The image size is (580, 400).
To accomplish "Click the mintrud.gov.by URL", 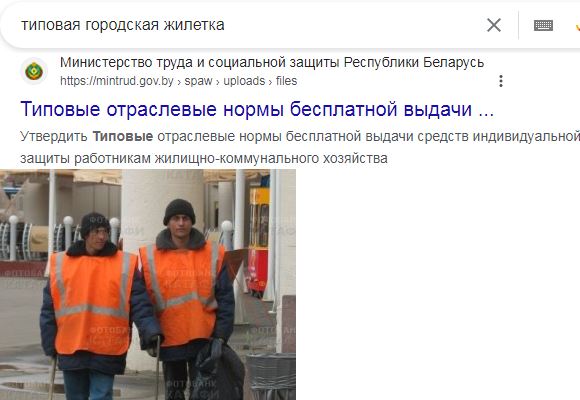I will click(117, 81).
